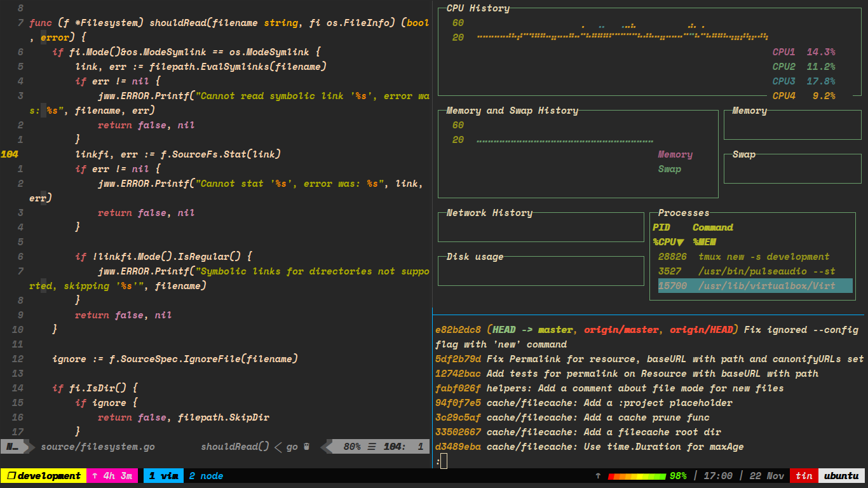The image size is (868, 488).
Task: Click the battery gradient bar in the status line
Action: pyautogui.click(x=637, y=476)
